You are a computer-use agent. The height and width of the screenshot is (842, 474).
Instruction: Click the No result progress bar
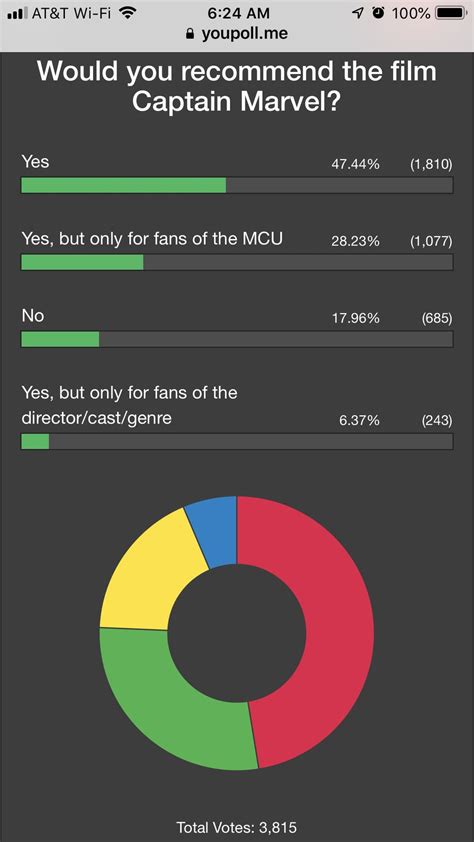point(237,339)
